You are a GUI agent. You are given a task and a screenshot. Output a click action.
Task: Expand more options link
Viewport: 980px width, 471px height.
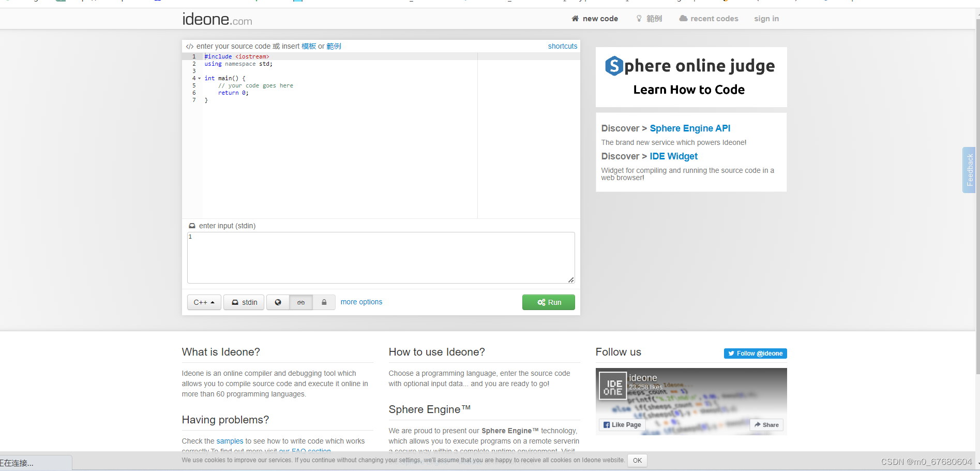[361, 302]
